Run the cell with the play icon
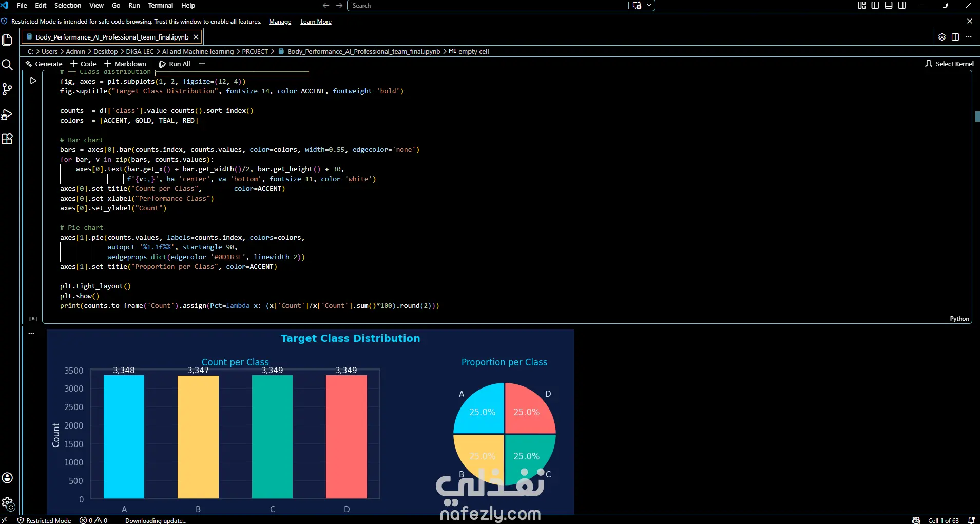This screenshot has height=524, width=980. click(x=33, y=81)
